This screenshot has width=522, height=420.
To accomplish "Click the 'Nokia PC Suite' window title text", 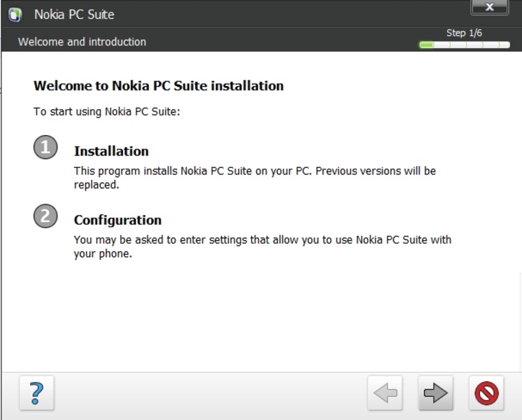I will 74,14.
